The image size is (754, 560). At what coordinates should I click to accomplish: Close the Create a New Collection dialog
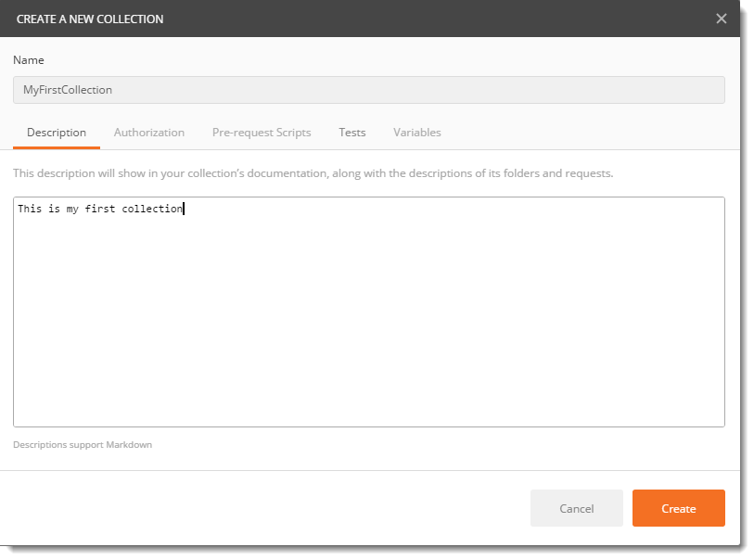pyautogui.click(x=721, y=19)
